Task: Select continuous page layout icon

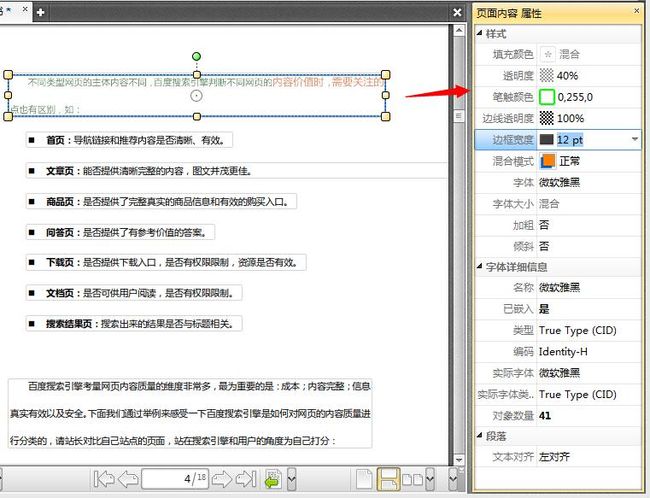Action: click(388, 479)
